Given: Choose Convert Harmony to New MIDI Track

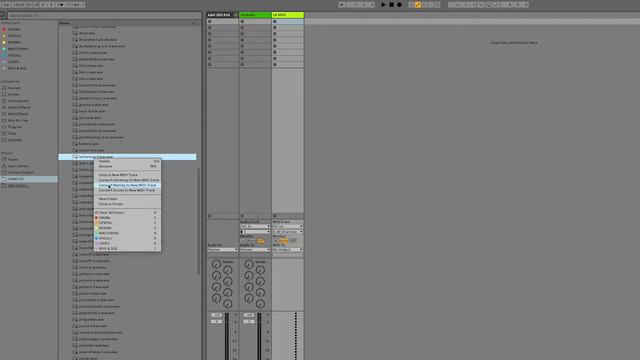Looking at the screenshot, I should (127, 180).
